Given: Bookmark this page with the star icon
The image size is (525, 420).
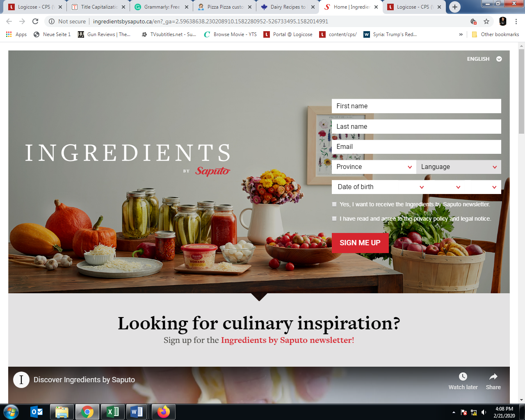Looking at the screenshot, I should click(x=486, y=21).
